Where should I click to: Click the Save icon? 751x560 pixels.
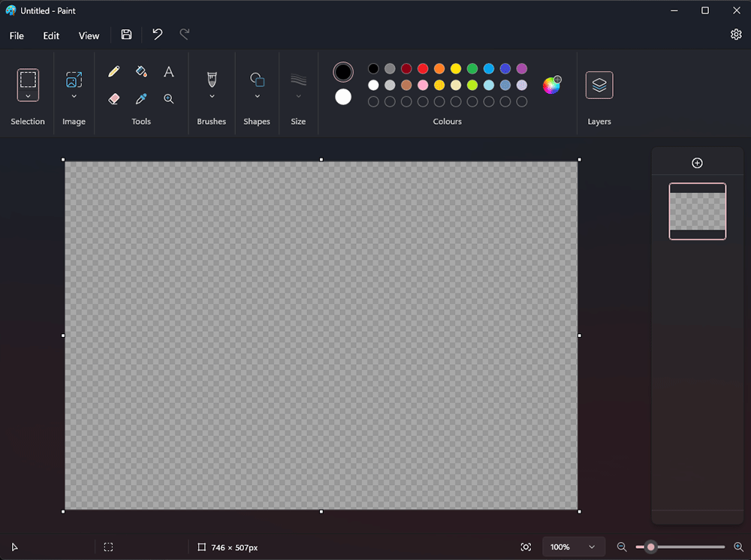point(126,35)
